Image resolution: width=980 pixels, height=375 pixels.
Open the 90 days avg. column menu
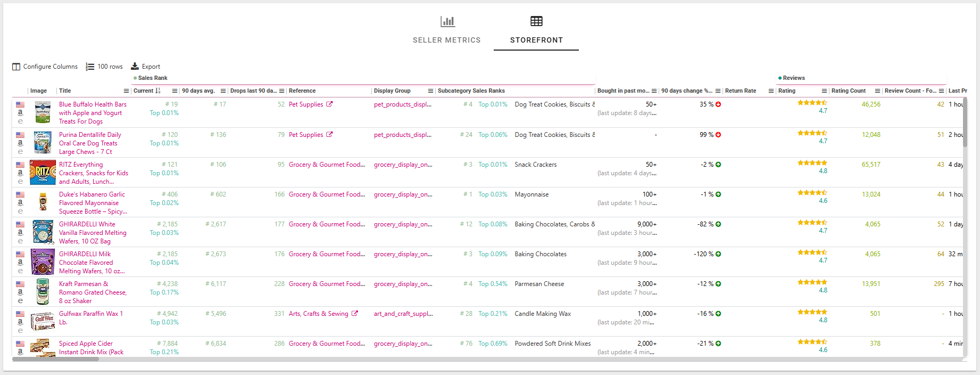click(x=223, y=91)
